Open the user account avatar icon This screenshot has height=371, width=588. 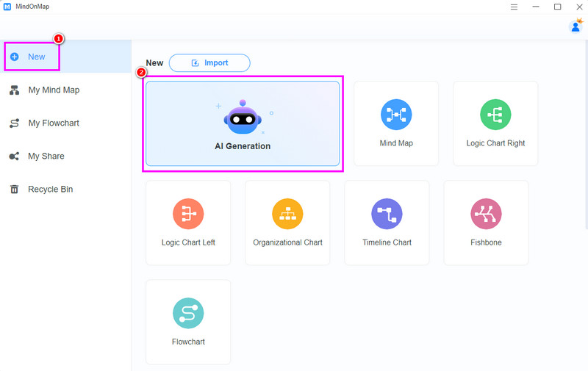pos(576,26)
